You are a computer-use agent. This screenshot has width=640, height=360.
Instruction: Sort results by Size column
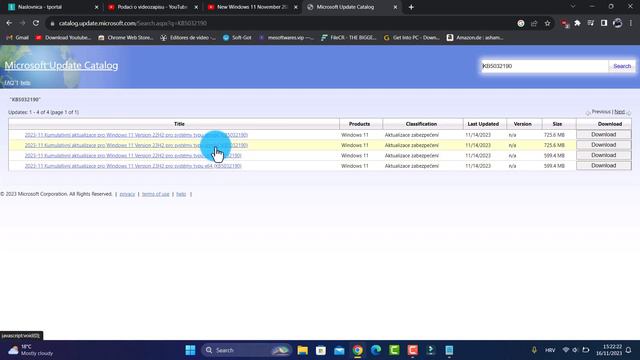tap(557, 124)
